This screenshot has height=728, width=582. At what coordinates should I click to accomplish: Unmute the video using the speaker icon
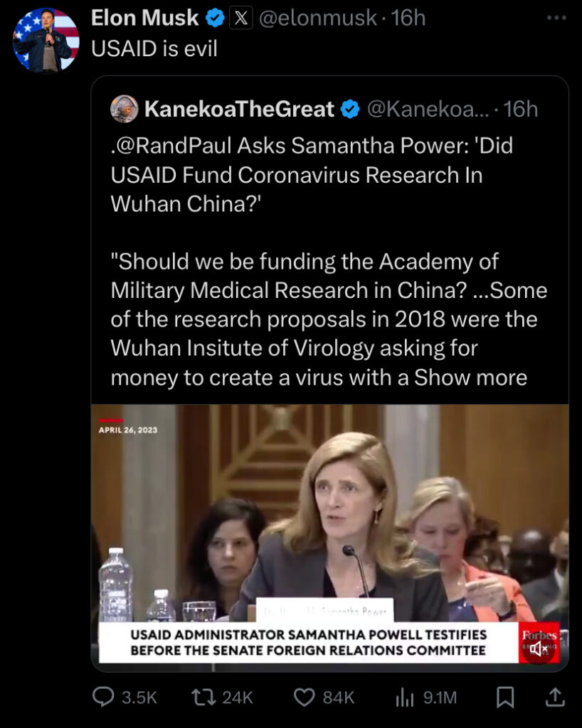tap(538, 648)
